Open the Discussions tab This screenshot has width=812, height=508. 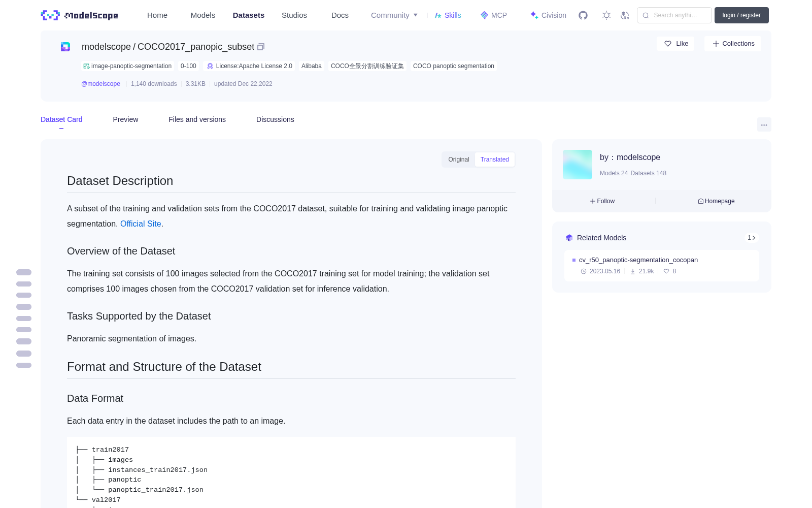point(275,119)
